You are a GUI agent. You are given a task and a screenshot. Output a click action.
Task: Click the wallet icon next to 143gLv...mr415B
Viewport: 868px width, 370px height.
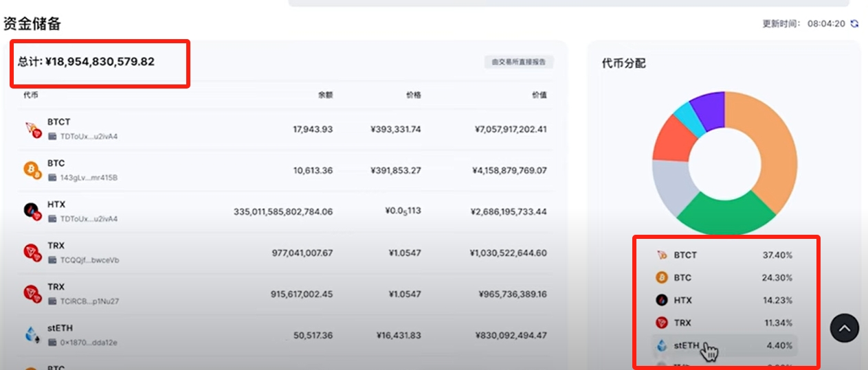(x=52, y=178)
